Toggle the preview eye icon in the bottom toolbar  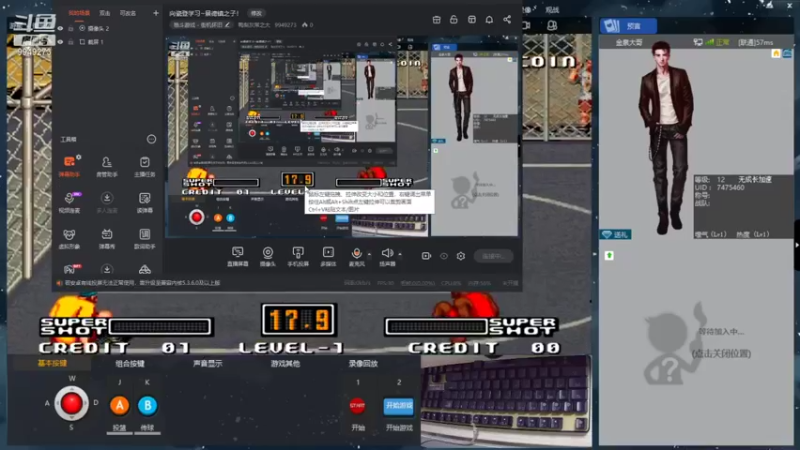click(x=444, y=256)
